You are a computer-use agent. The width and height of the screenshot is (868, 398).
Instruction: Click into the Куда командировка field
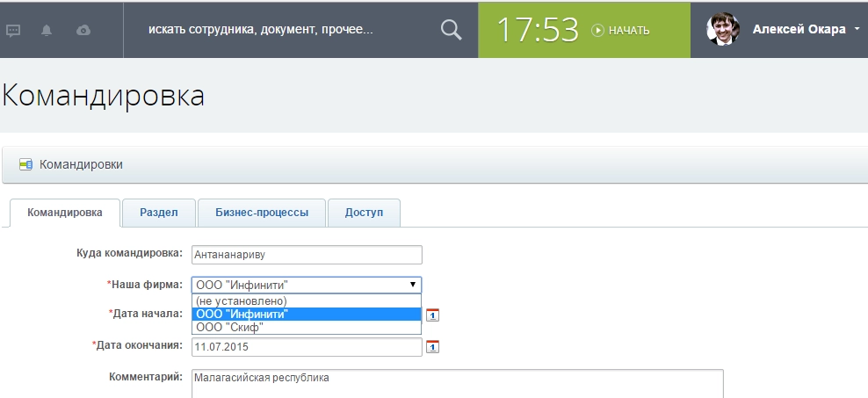point(307,255)
